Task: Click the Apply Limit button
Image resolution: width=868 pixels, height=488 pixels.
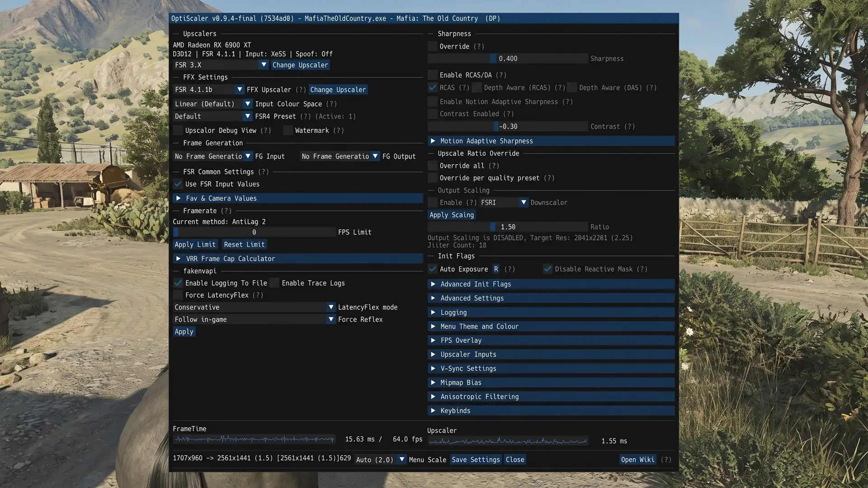Action: point(195,244)
